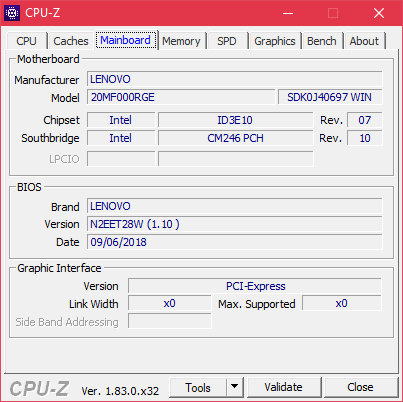
Task: Close CPU-Z with the title bar X
Action: click(379, 13)
